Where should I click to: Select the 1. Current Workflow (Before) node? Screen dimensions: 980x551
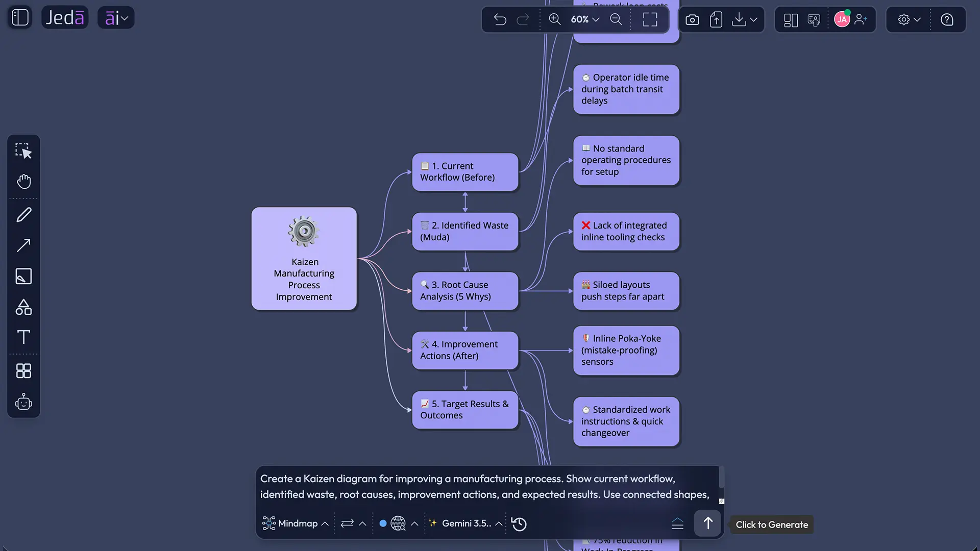[x=465, y=172]
